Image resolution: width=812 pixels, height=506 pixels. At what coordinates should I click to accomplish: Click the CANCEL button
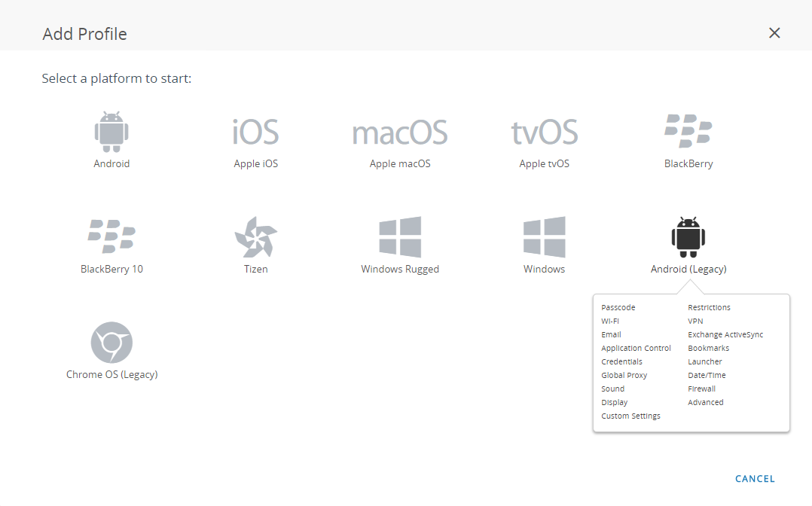coord(755,479)
